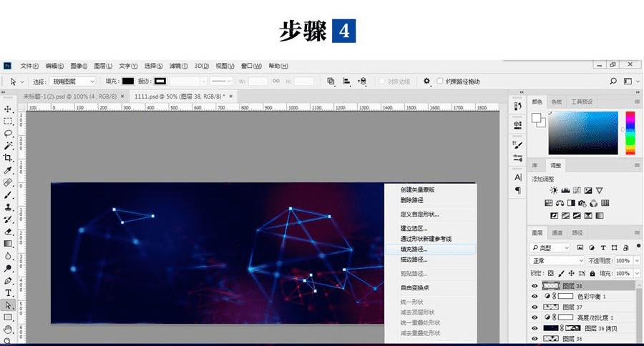Lock transparent pixels icon

click(x=551, y=273)
